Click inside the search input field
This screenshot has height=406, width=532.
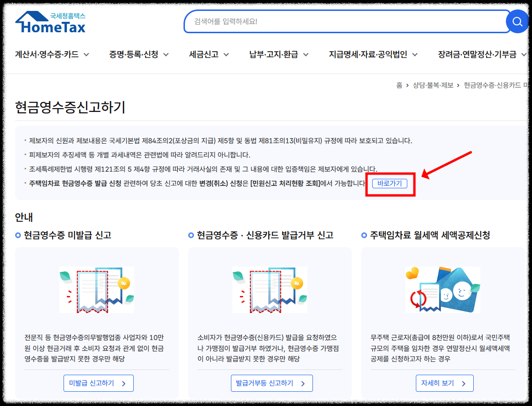coord(332,21)
